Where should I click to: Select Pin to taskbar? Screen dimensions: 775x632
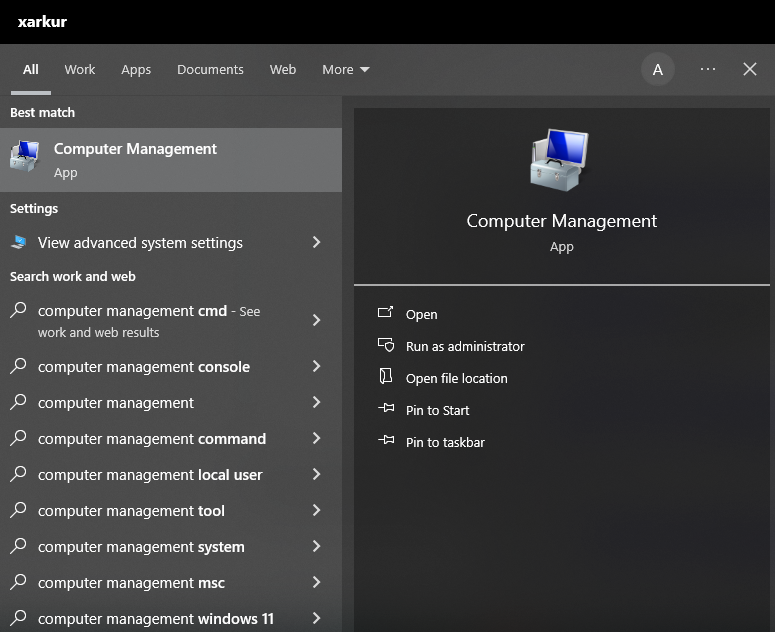tap(445, 442)
